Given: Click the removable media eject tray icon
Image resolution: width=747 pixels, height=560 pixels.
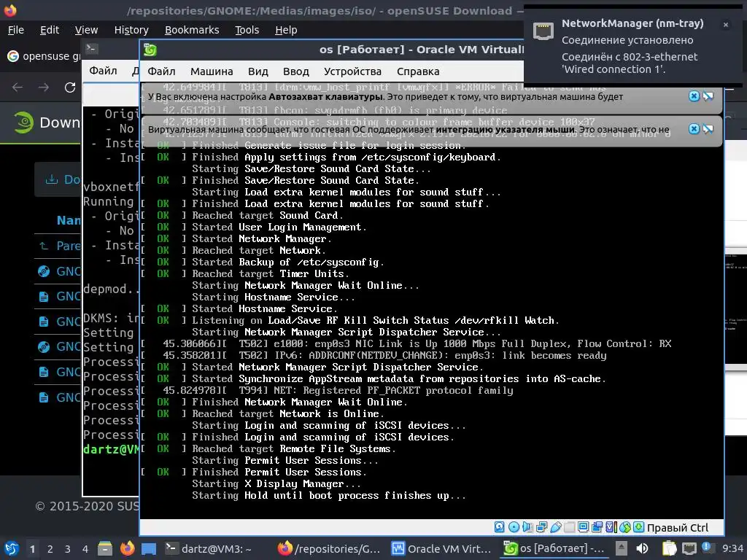Looking at the screenshot, I should pyautogui.click(x=621, y=548).
